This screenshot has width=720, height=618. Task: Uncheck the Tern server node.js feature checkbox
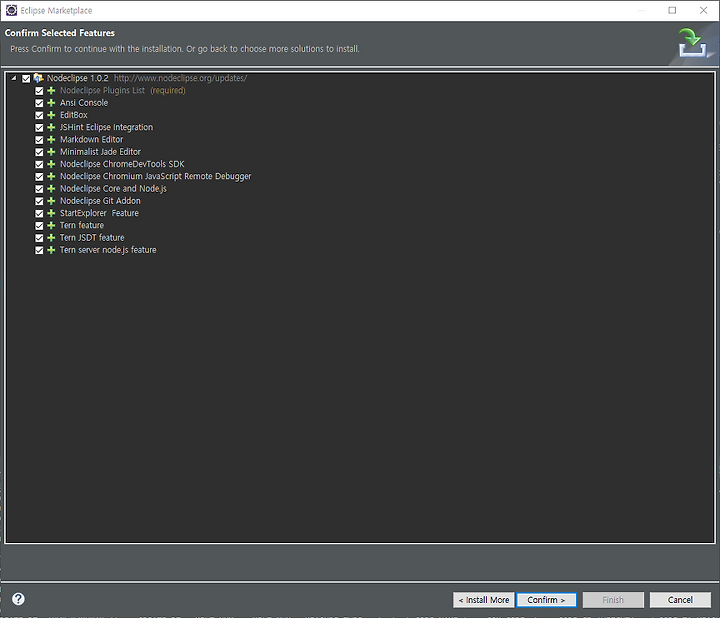[39, 250]
